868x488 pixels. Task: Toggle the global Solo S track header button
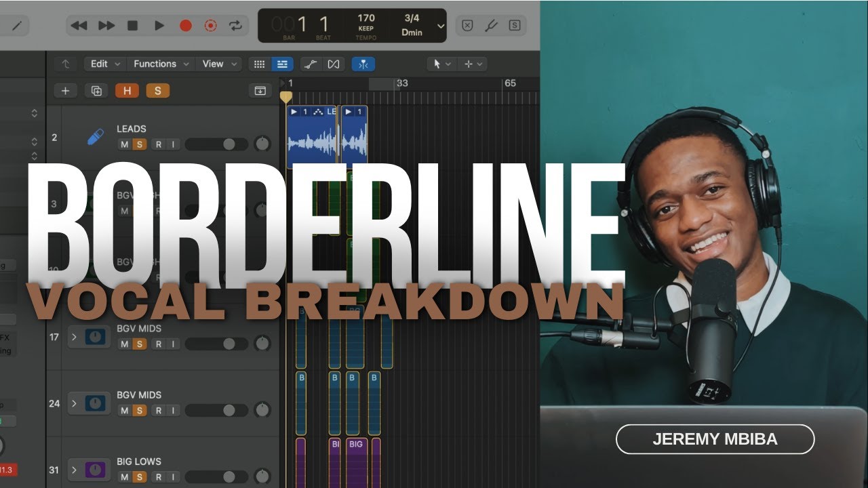tap(158, 91)
